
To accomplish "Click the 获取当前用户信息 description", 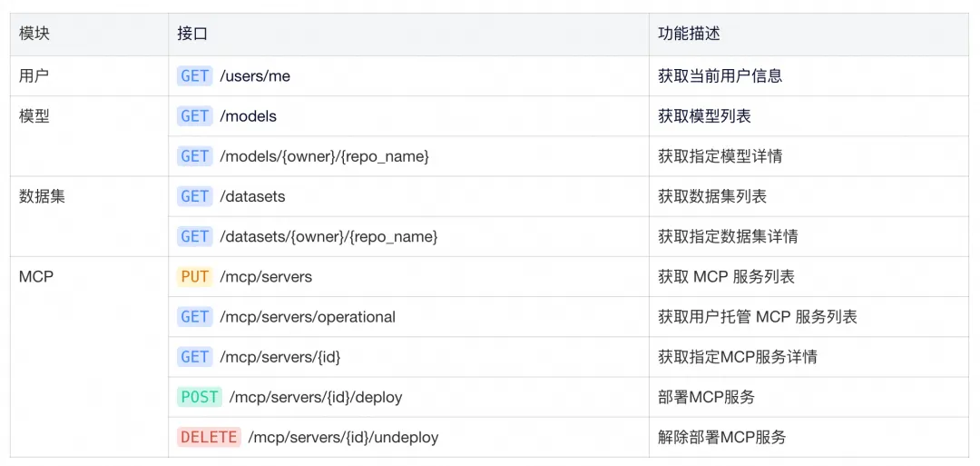I will 720,76.
